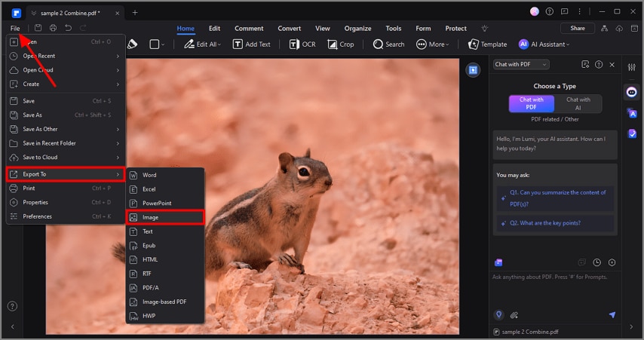Export to Text format

click(x=165, y=231)
